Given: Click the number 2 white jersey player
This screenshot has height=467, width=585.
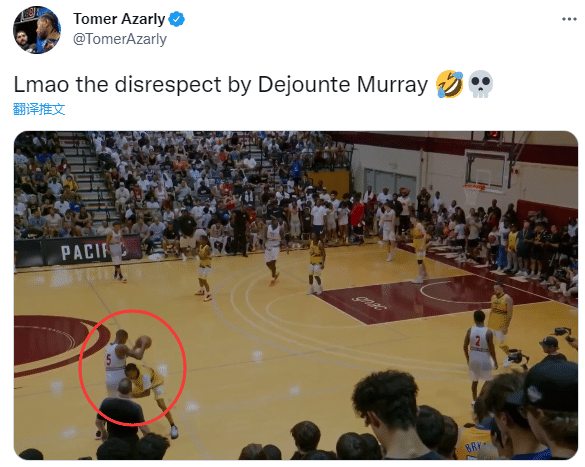Looking at the screenshot, I should coord(479,356).
